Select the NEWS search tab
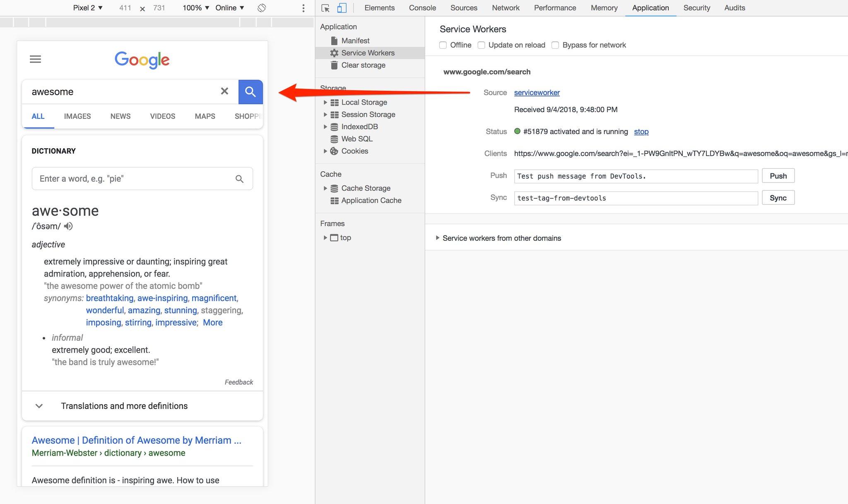The height and width of the screenshot is (504, 848). point(120,116)
